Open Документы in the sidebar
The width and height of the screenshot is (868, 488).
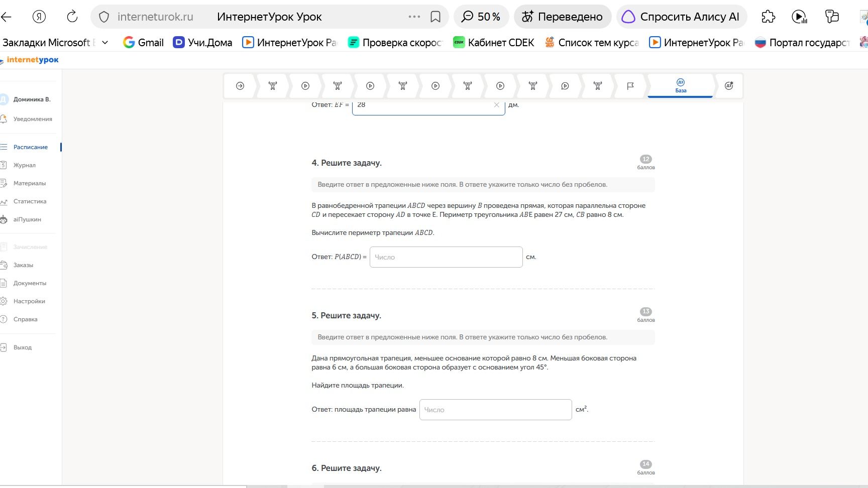[30, 283]
